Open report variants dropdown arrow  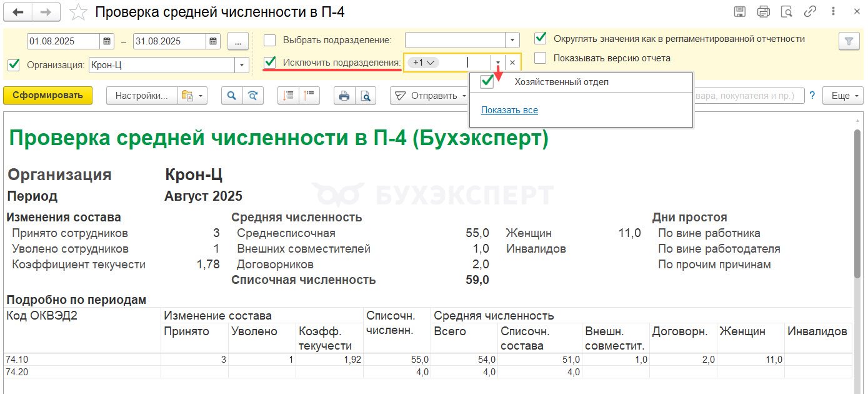201,96
